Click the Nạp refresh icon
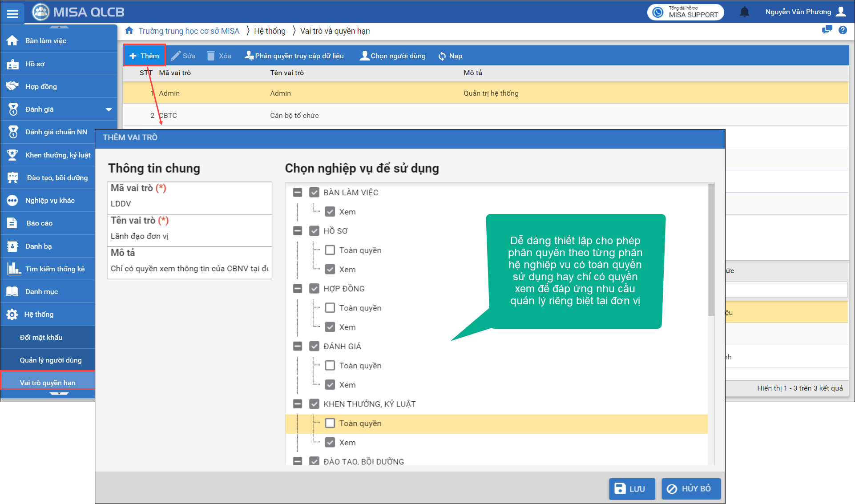This screenshot has width=855, height=504. (442, 56)
